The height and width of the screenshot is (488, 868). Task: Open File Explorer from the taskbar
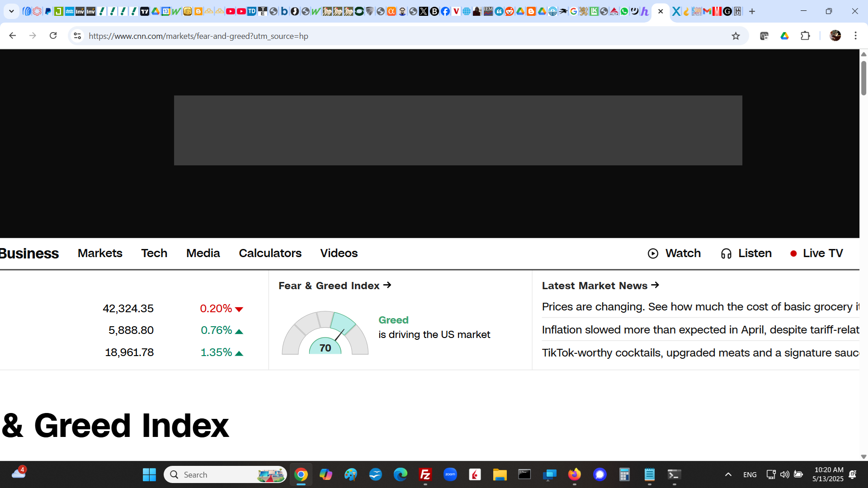click(x=500, y=474)
